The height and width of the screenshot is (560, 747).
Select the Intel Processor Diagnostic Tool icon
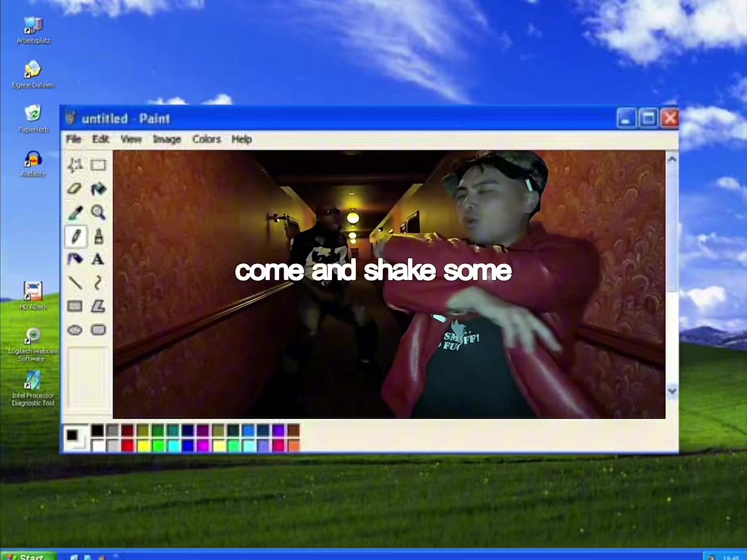(x=33, y=389)
